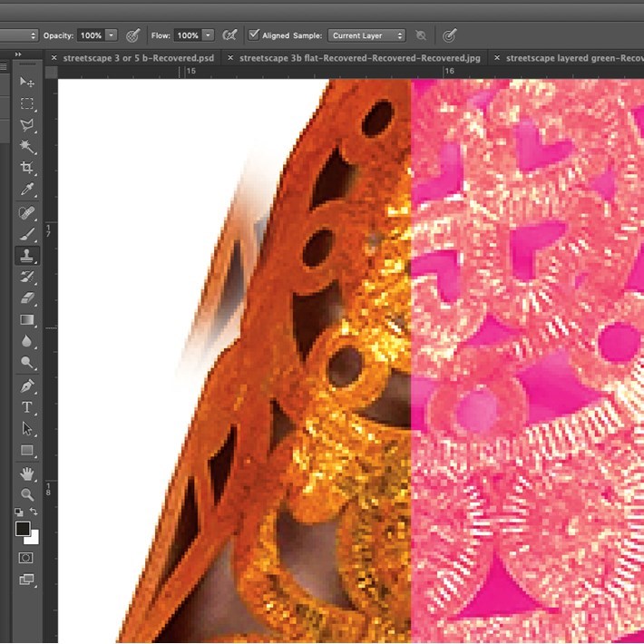Click the black foreground color swatch
644x644 pixels.
point(23,529)
